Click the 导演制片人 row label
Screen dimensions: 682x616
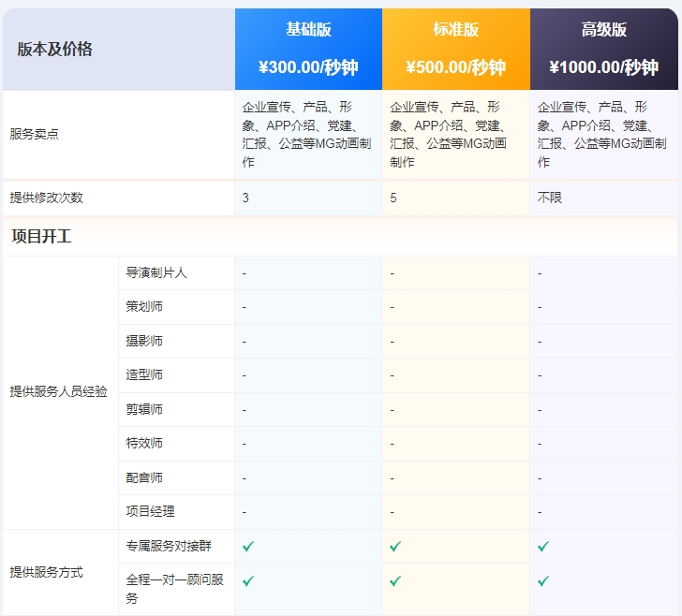pyautogui.click(x=156, y=272)
